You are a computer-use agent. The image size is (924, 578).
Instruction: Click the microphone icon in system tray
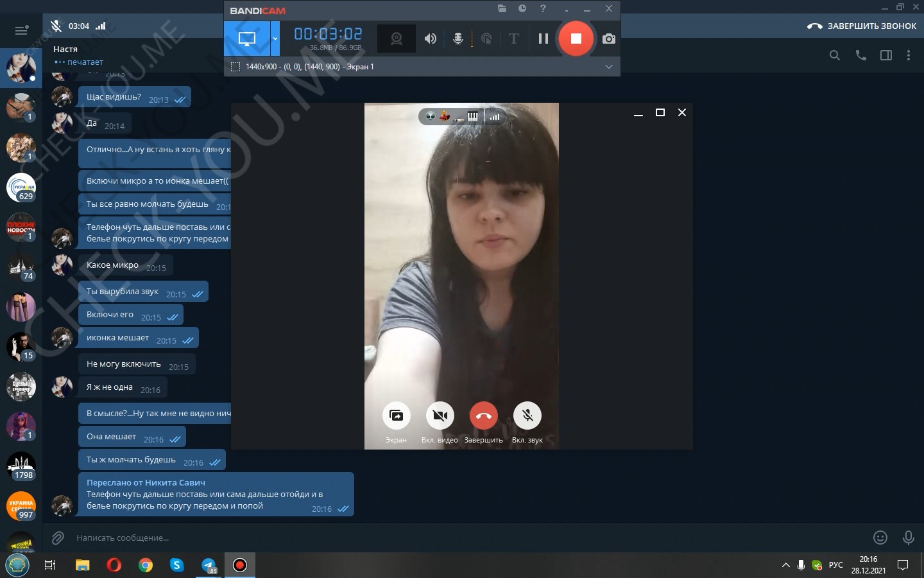pyautogui.click(x=801, y=565)
